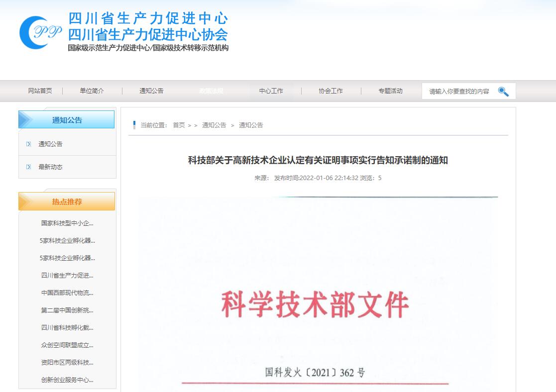Open 协会工作 navigation item
The width and height of the screenshot is (556, 392).
coord(331,91)
